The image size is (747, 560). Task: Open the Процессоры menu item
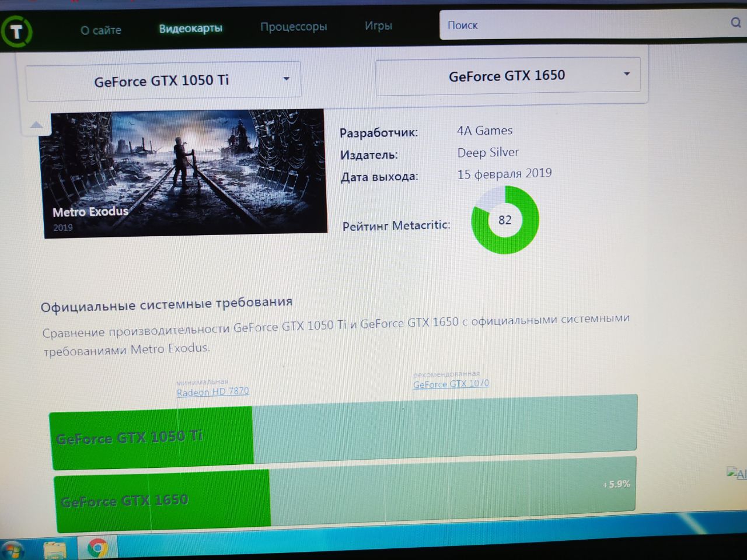click(x=294, y=27)
